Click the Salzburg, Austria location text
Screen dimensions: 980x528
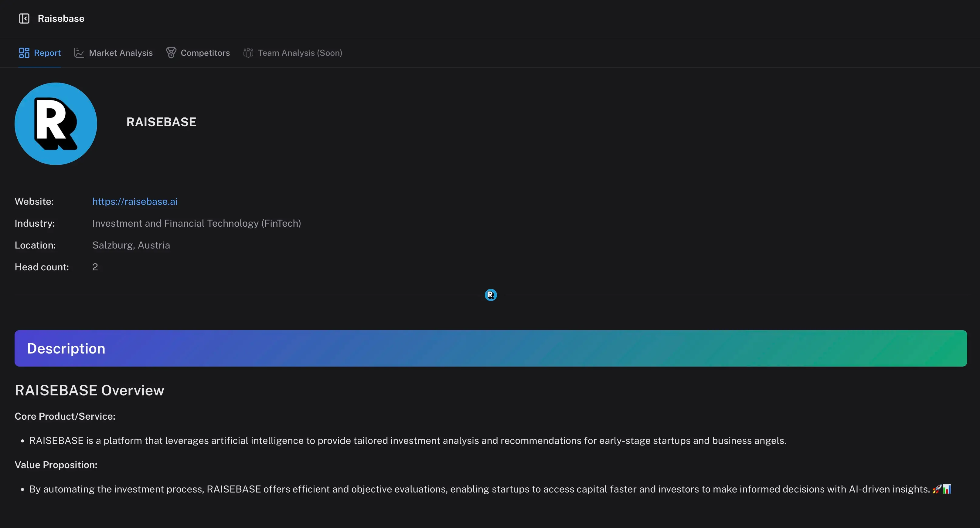tap(131, 245)
